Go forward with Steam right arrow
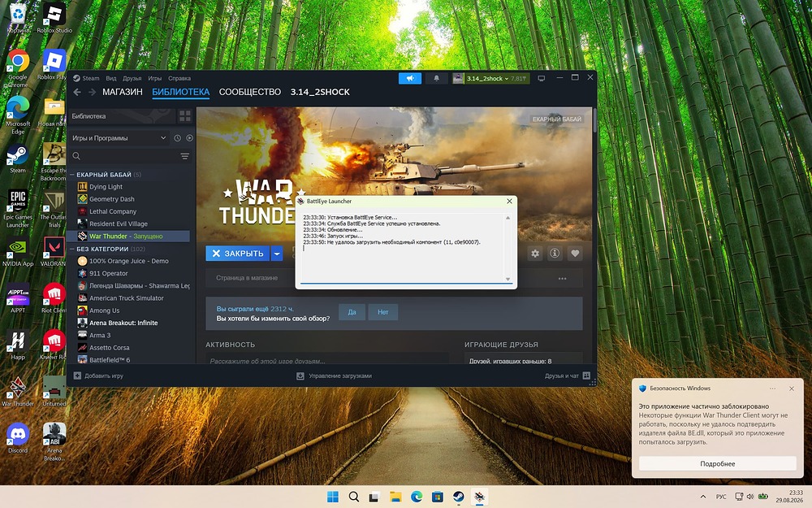 point(92,92)
